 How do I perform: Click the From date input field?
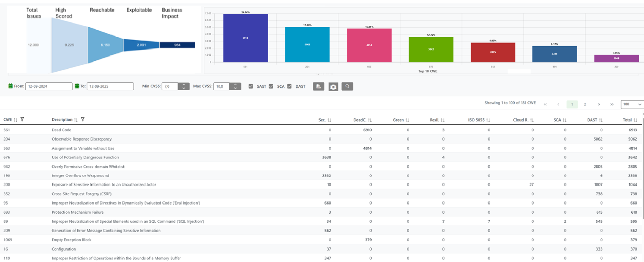tap(49, 86)
